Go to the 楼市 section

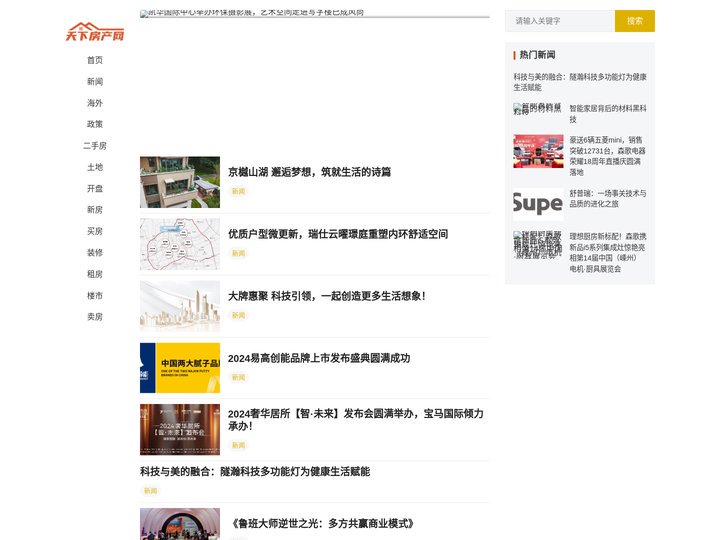(95, 295)
